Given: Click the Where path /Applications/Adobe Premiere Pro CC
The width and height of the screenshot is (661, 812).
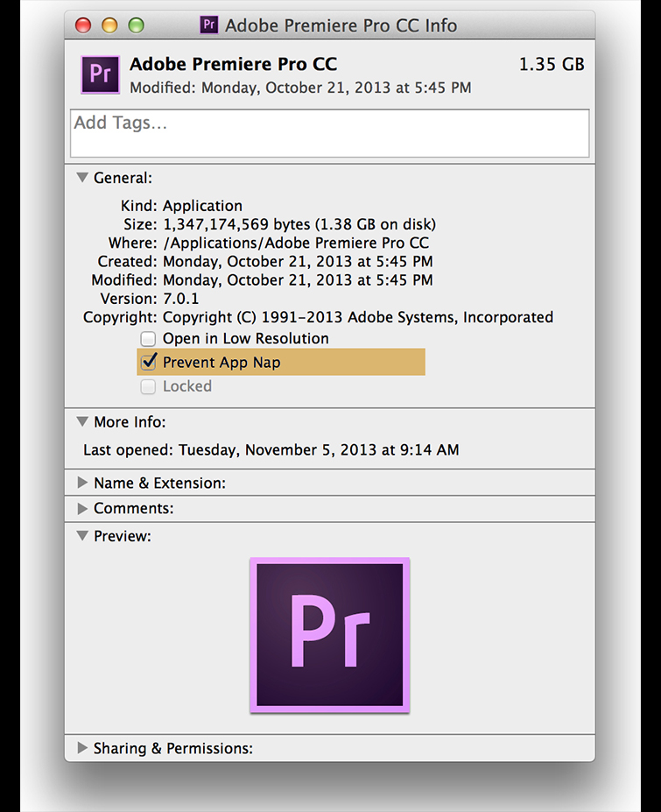Looking at the screenshot, I should (x=296, y=243).
